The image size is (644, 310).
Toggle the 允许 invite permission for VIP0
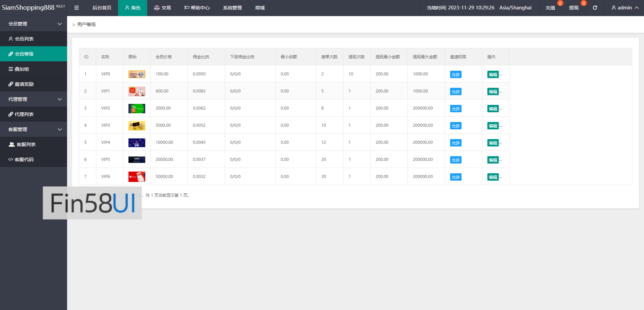[455, 75]
